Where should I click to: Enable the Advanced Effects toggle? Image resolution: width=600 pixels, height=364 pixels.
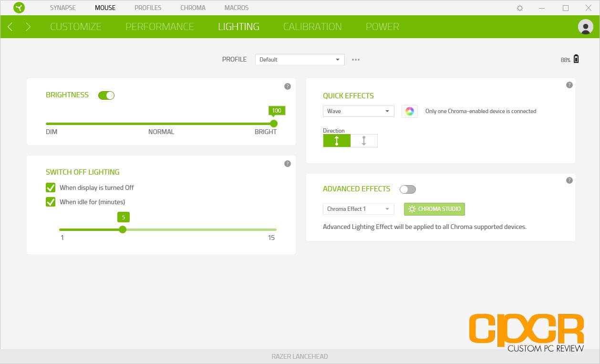click(x=408, y=189)
